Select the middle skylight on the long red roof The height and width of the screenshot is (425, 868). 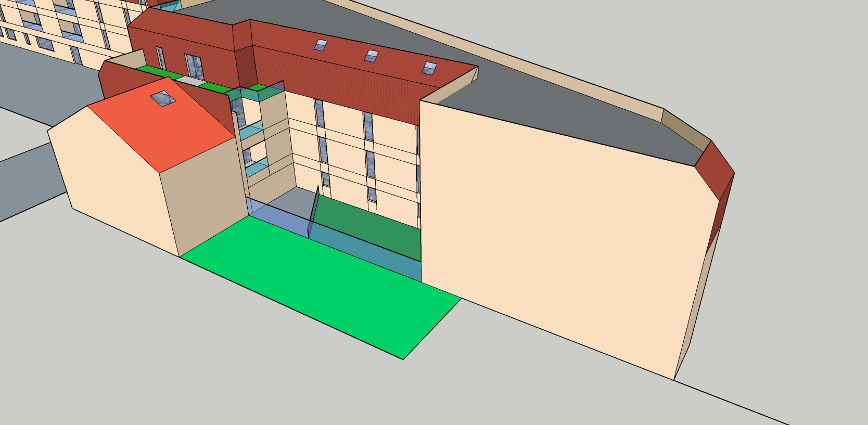(371, 56)
